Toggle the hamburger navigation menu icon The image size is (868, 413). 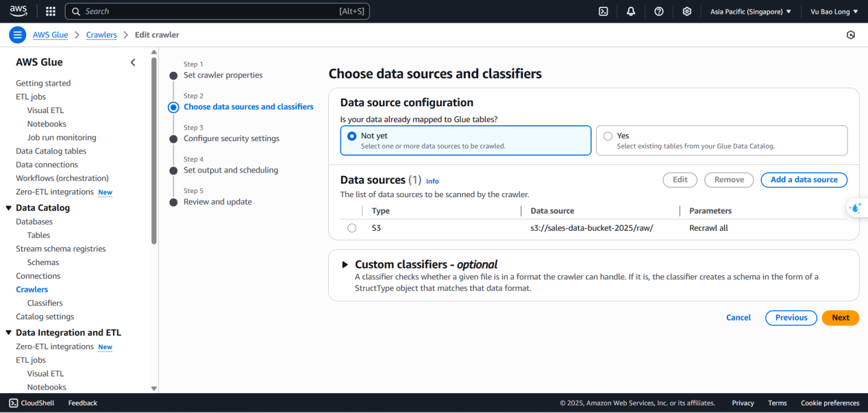pyautogui.click(x=18, y=35)
